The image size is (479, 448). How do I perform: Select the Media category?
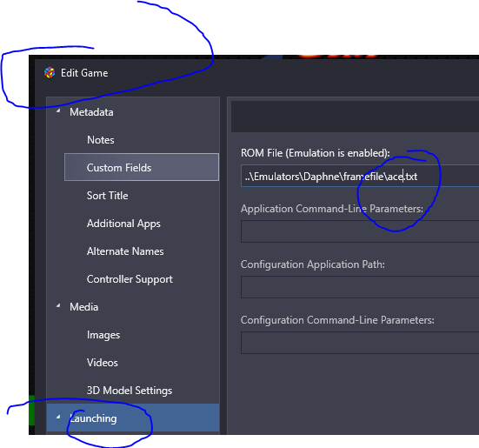(84, 307)
